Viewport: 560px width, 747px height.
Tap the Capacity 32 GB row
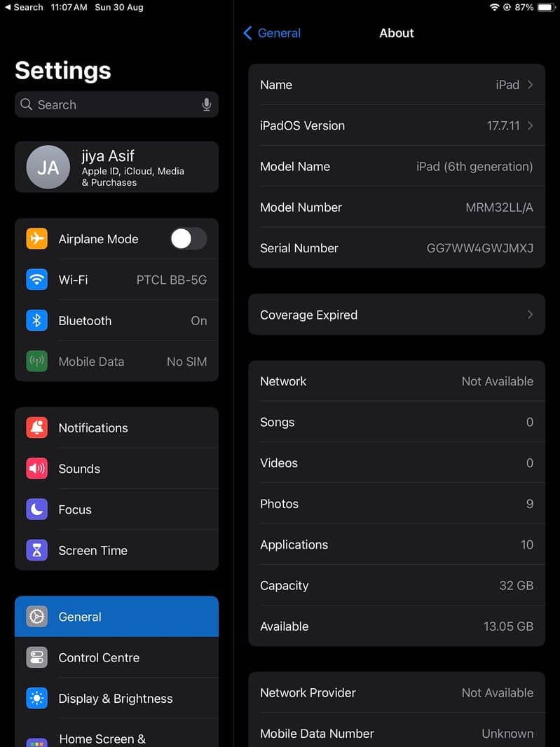[397, 586]
